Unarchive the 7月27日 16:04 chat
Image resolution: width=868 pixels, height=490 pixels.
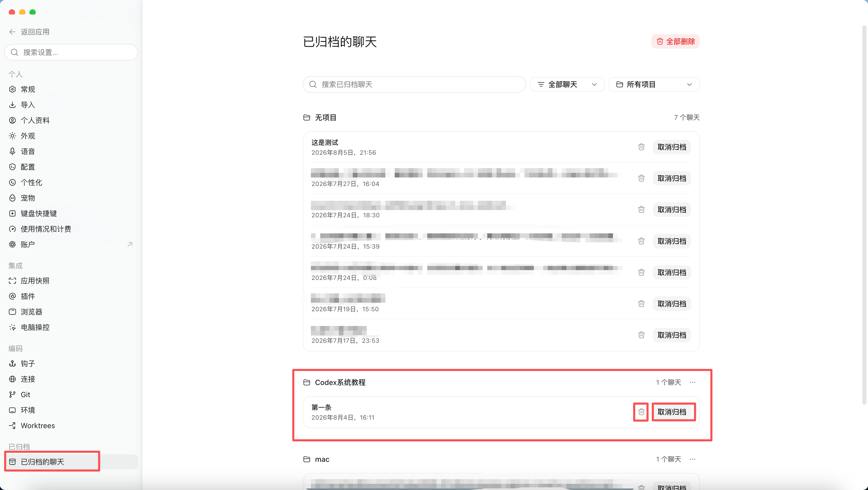(x=672, y=178)
